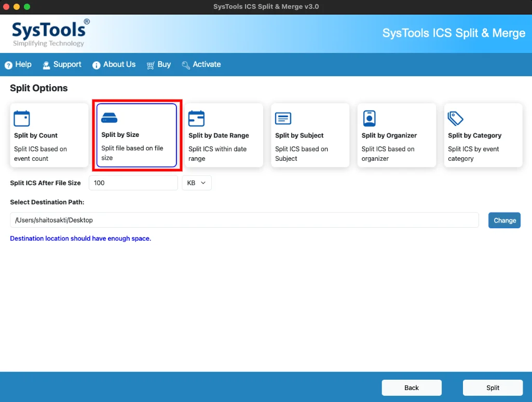This screenshot has width=532, height=402.
Task: Open the Buy menu item
Action: [x=158, y=64]
